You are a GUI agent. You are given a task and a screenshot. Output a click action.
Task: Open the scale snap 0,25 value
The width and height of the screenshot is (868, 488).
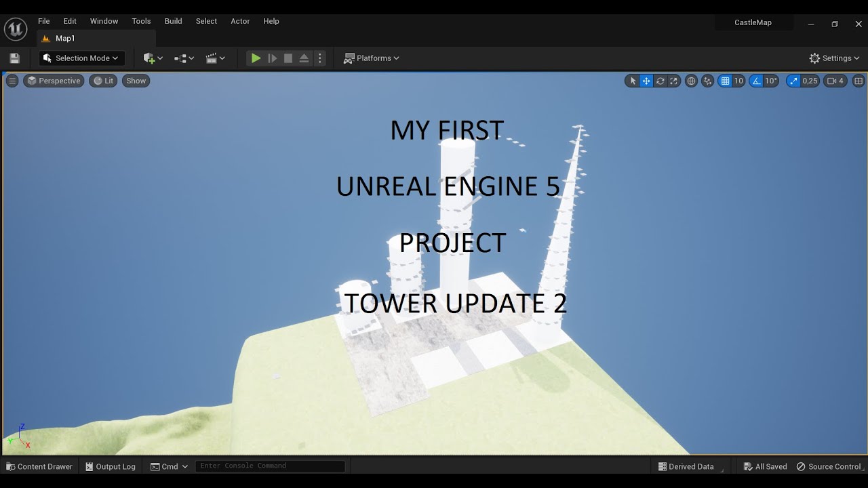click(810, 81)
